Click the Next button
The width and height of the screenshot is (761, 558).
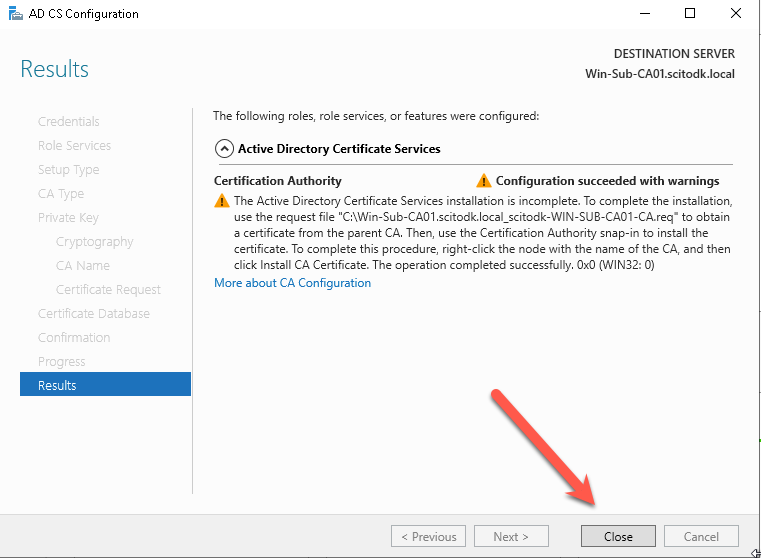tap(511, 536)
